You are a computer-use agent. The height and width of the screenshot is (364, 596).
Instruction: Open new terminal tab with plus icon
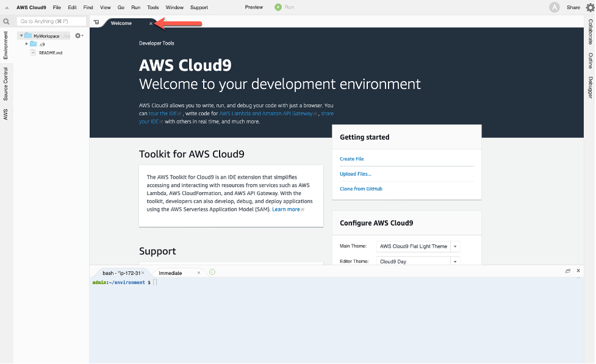[x=212, y=272]
